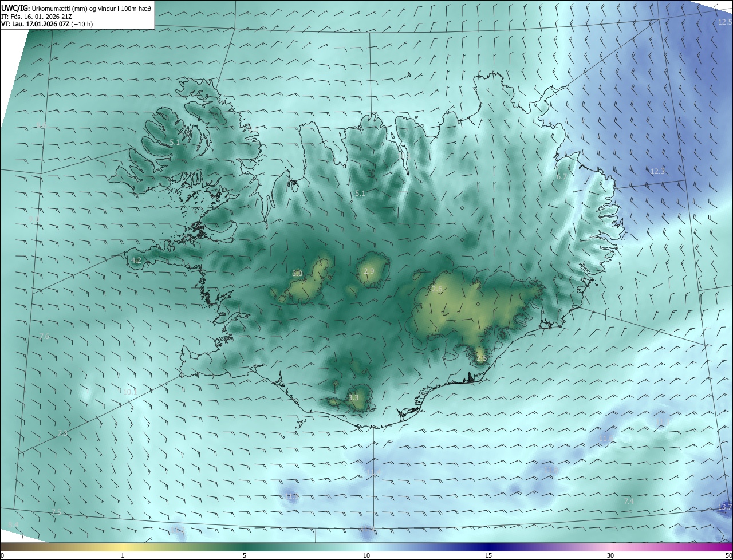Click the 15 tick on the color scale

pos(488,555)
